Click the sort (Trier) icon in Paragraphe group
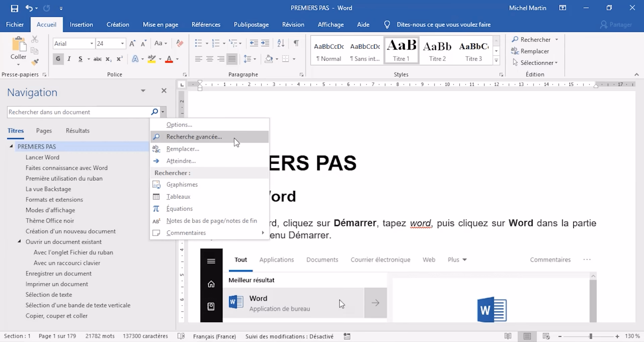The height and width of the screenshot is (342, 644). point(280,43)
